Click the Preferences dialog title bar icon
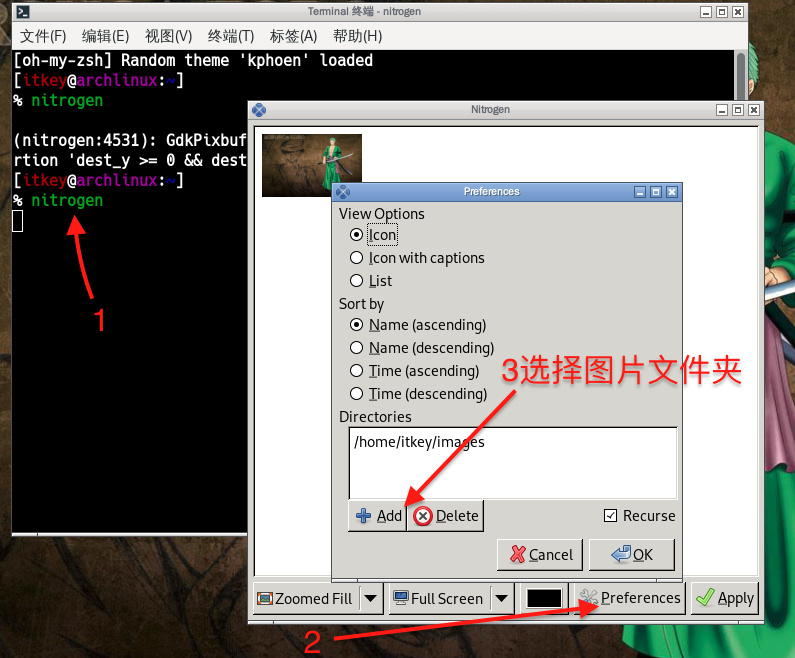This screenshot has height=658, width=795. pos(343,192)
